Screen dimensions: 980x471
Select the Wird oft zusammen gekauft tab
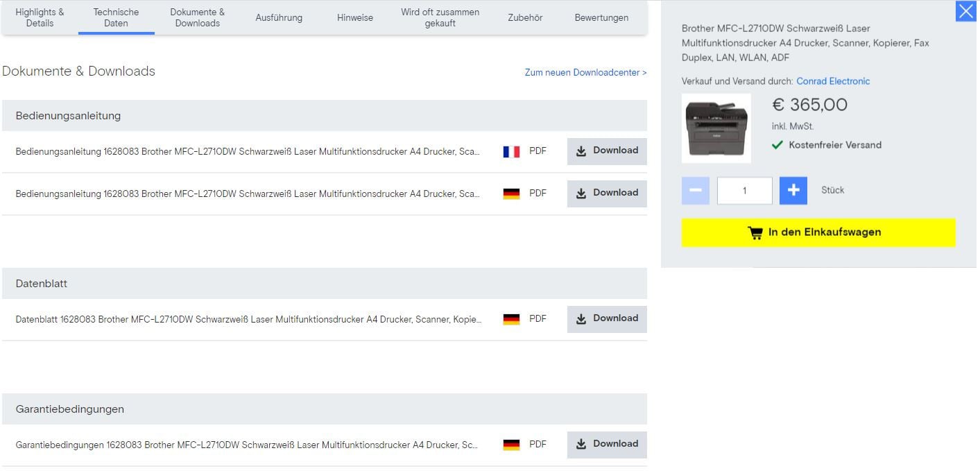click(440, 16)
